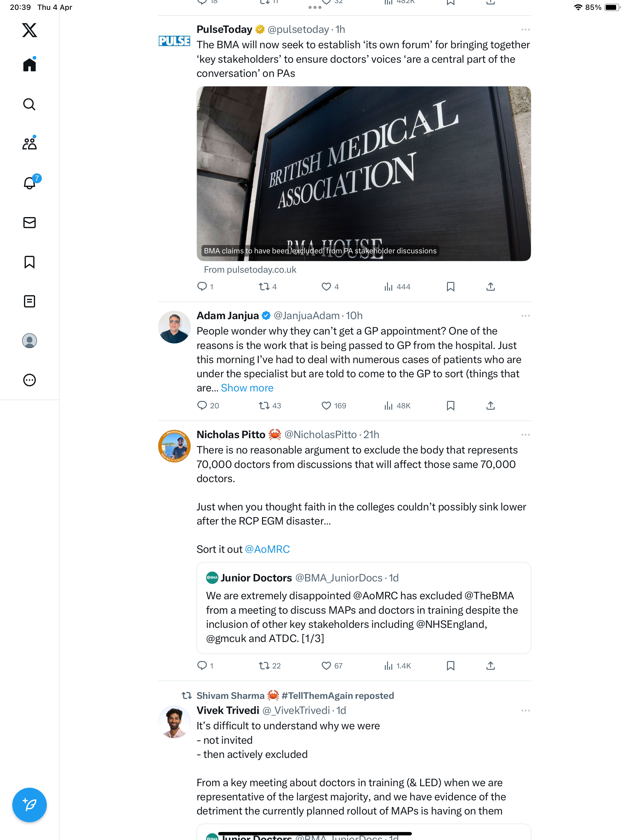The width and height of the screenshot is (630, 840).
Task: Open the pulsetoday.co.uk source link
Action: [250, 270]
